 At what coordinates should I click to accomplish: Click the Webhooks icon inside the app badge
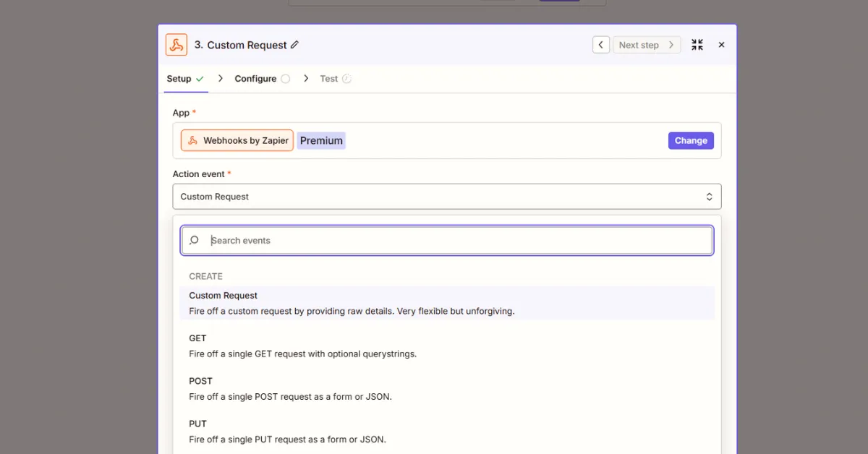pos(191,140)
